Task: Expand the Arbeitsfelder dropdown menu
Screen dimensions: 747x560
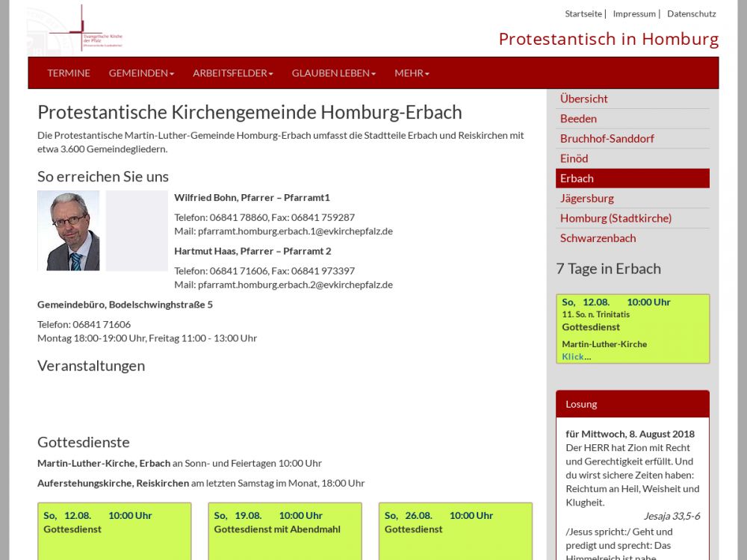Action: coord(232,73)
